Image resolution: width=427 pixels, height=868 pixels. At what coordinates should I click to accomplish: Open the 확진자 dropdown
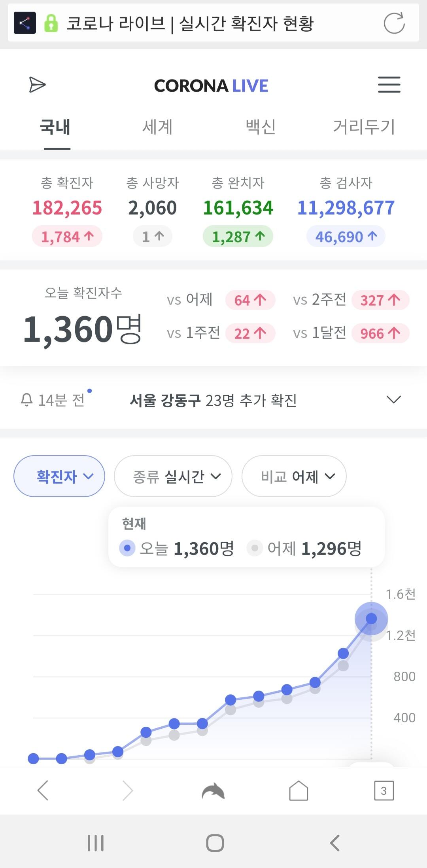59,476
